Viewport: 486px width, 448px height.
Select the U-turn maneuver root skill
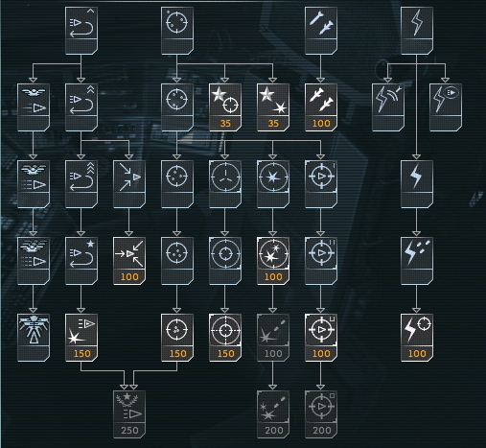click(81, 31)
